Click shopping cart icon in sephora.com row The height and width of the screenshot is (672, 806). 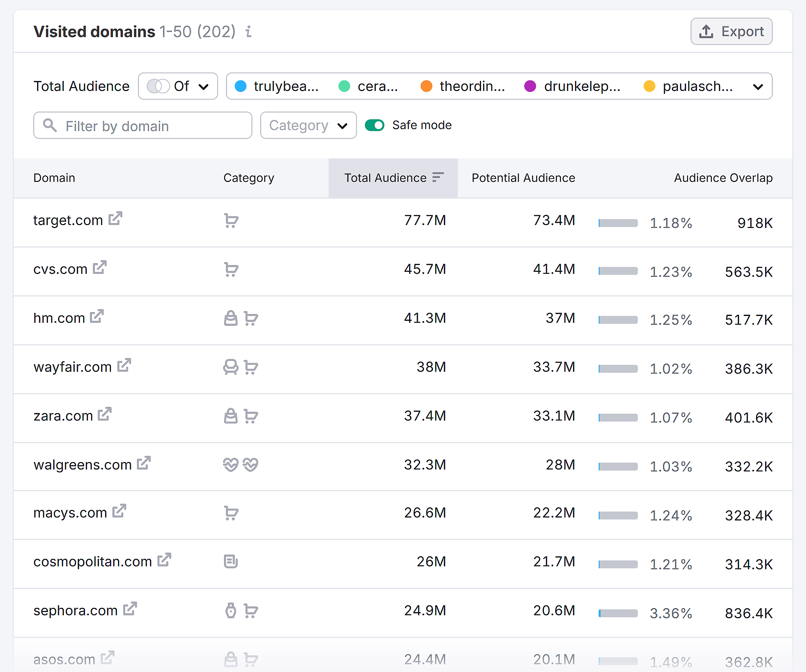251,611
